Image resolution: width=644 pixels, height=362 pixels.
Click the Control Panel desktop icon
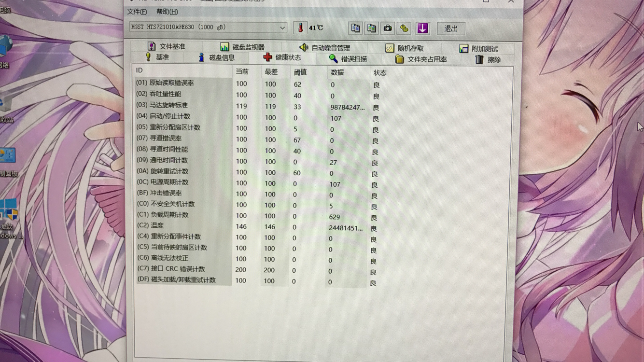8,155
